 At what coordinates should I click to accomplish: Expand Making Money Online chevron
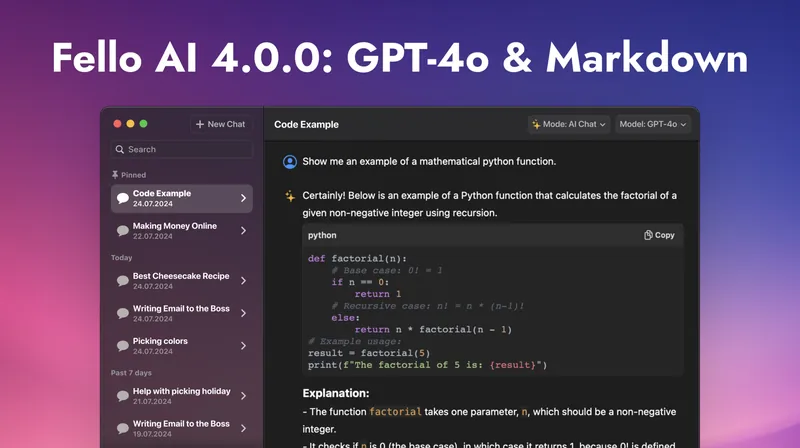pyautogui.click(x=243, y=231)
